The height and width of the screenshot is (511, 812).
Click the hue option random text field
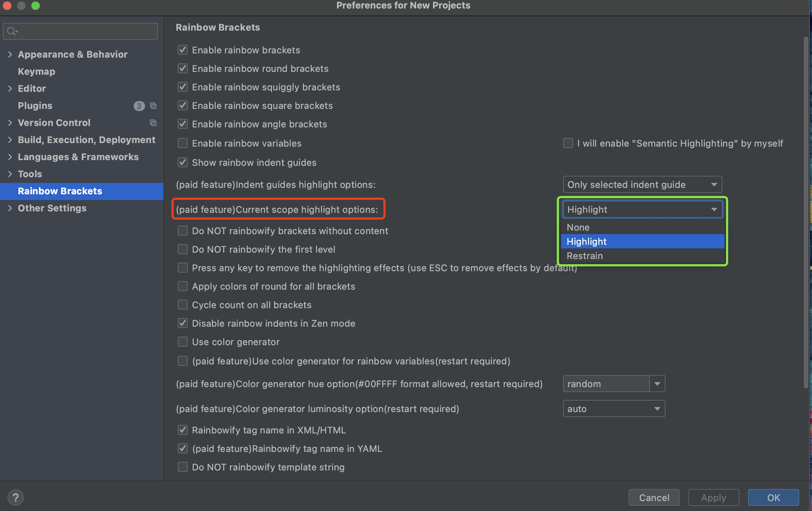coord(606,384)
